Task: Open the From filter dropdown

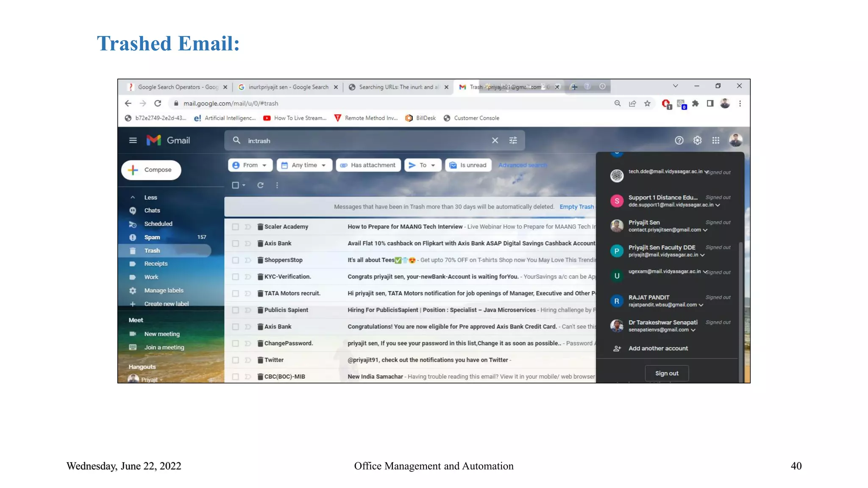Action: click(250, 165)
